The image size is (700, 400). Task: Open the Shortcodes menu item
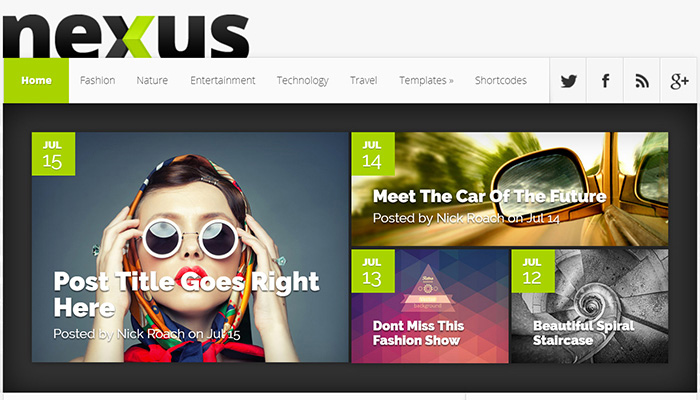pos(500,80)
